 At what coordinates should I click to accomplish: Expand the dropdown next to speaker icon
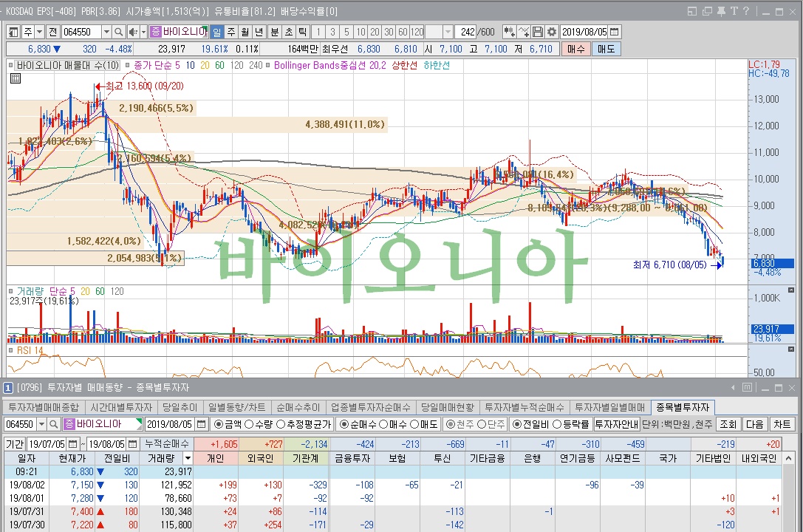click(144, 32)
